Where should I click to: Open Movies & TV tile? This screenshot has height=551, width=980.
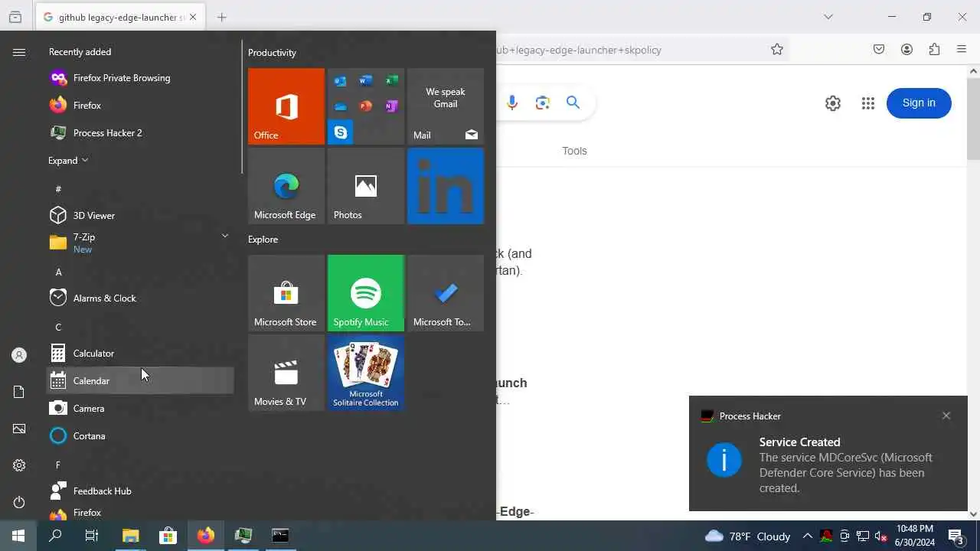point(286,373)
